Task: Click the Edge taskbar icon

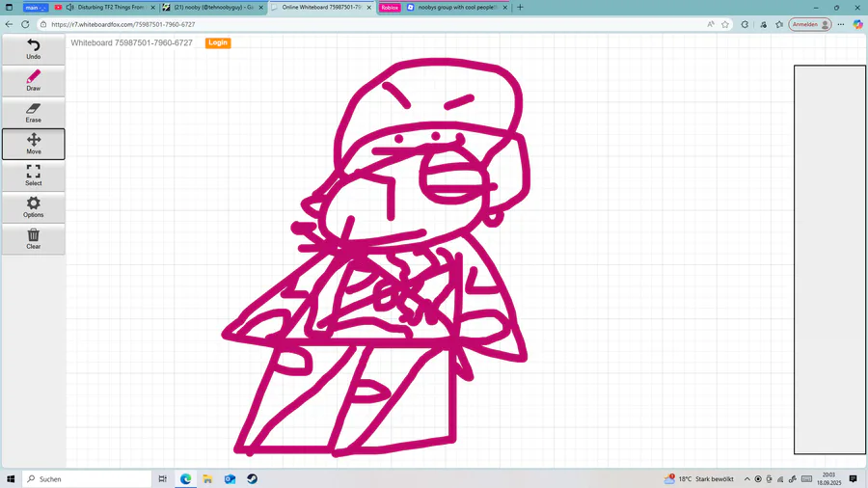Action: pos(185,478)
